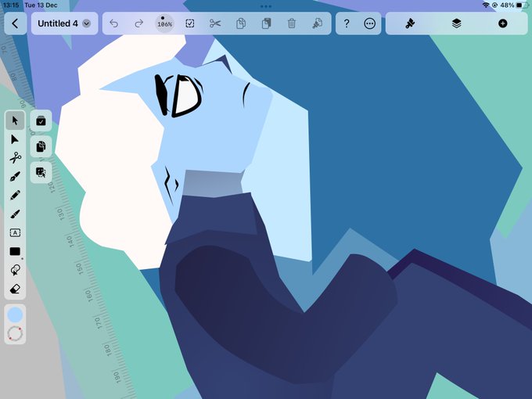532x399 pixels.
Task: Toggle the duplicate mode button in the side panel
Action: (41, 146)
